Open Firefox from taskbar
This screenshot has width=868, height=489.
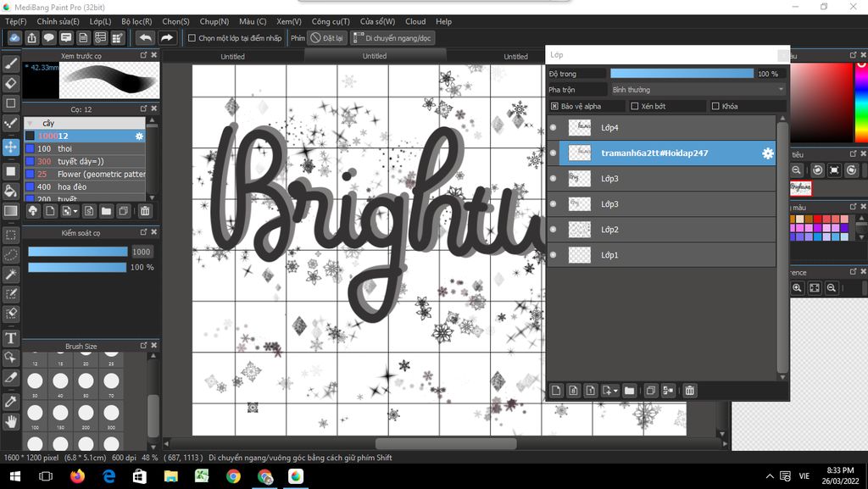77,476
